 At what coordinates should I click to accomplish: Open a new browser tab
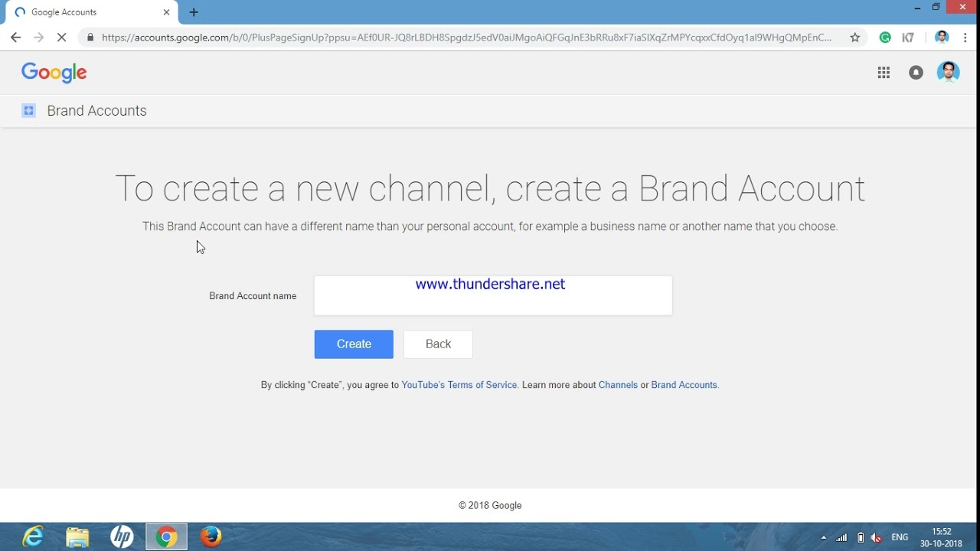194,12
